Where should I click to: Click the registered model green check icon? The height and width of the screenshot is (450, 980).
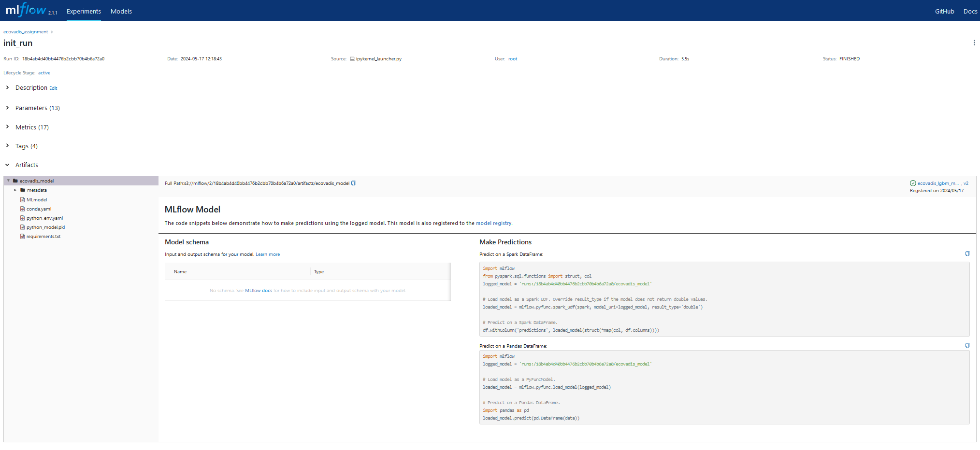pyautogui.click(x=913, y=183)
